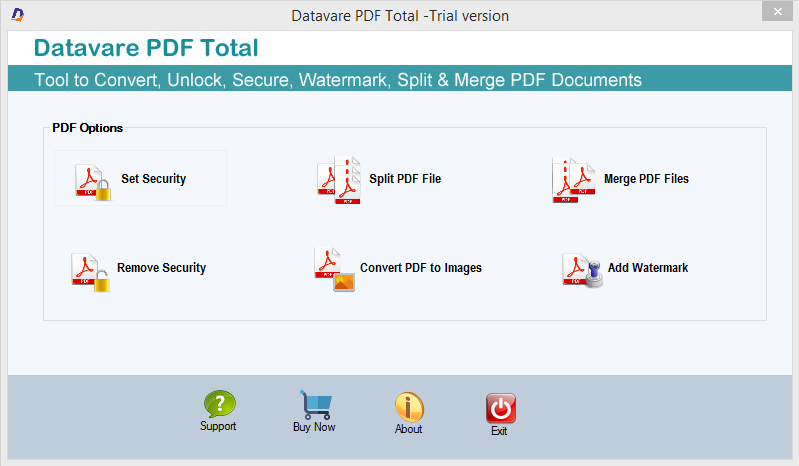Click the red Exit power icon
799x466 pixels.
(x=500, y=408)
